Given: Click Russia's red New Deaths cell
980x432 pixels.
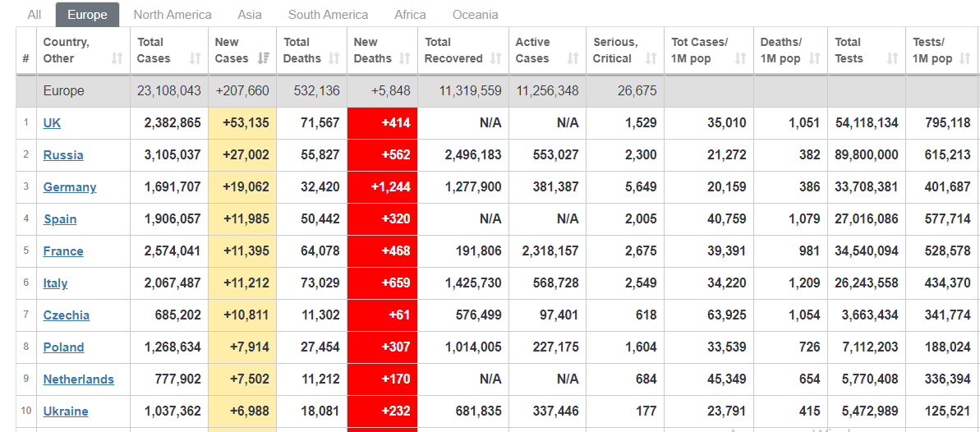Looking at the screenshot, I should 382,155.
